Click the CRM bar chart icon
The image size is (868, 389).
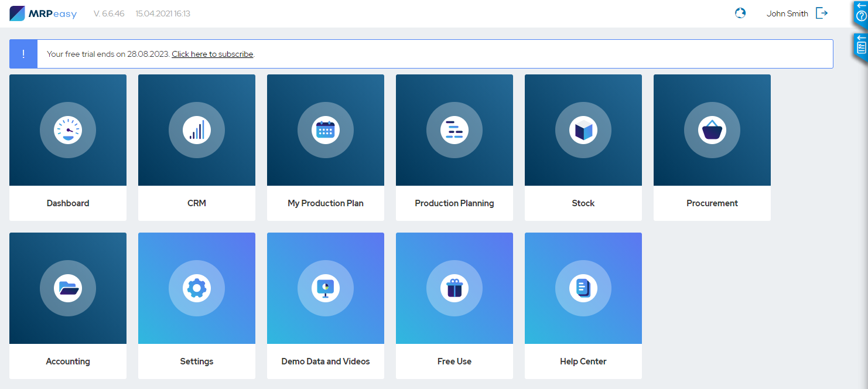[196, 130]
